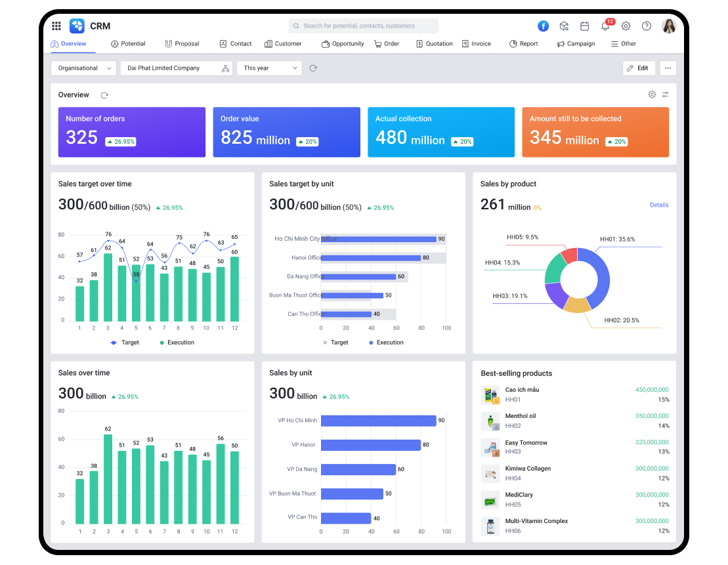The width and height of the screenshot is (728, 565).
Task: Toggle the Execution legend in Sales by unit chart
Action: pyautogui.click(x=386, y=342)
